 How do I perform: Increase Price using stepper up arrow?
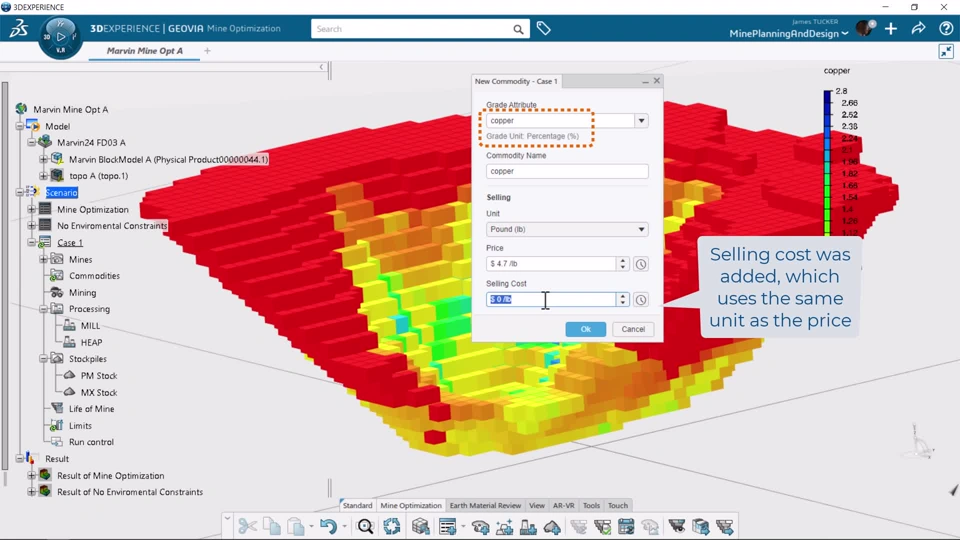pos(623,260)
